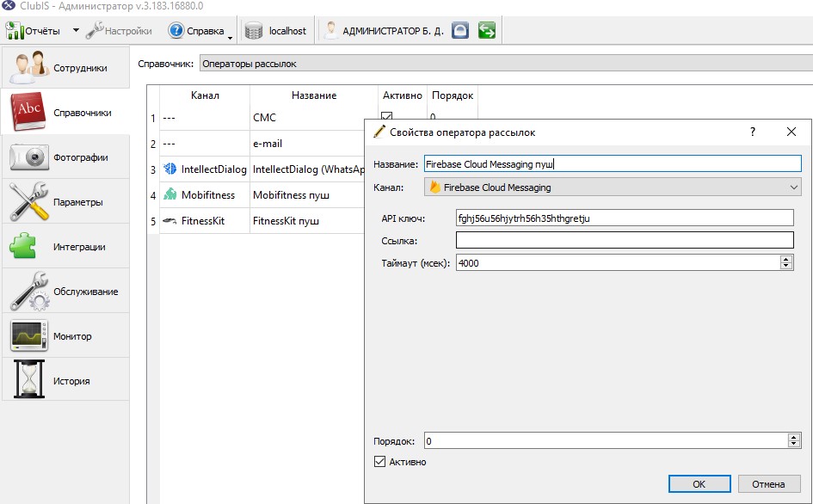The width and height of the screenshot is (813, 504).
Task: Click the Порядок value field in dialog
Action: (606, 440)
